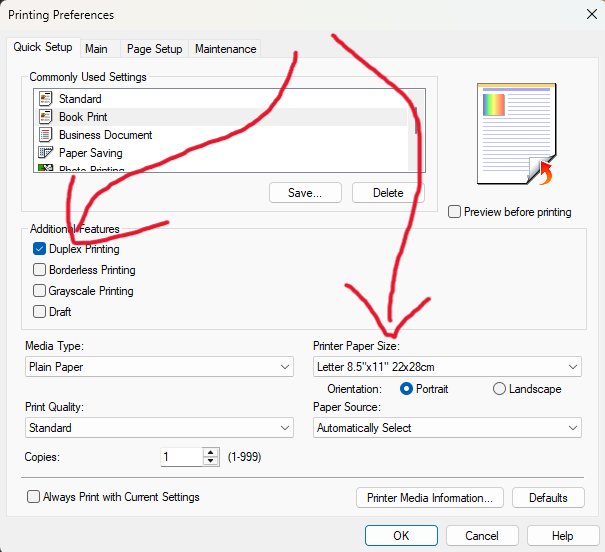Enable Borderless Printing
The width and height of the screenshot is (605, 552).
point(40,270)
